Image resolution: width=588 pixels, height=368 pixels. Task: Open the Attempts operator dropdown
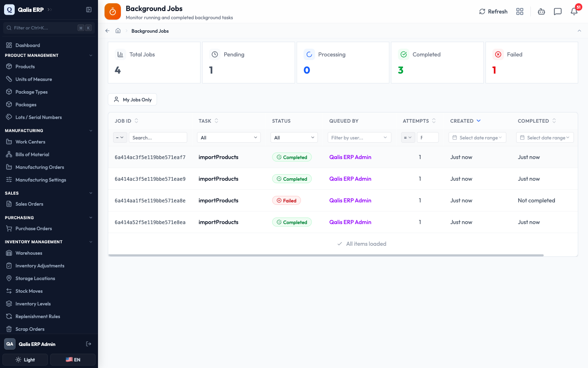tap(408, 138)
